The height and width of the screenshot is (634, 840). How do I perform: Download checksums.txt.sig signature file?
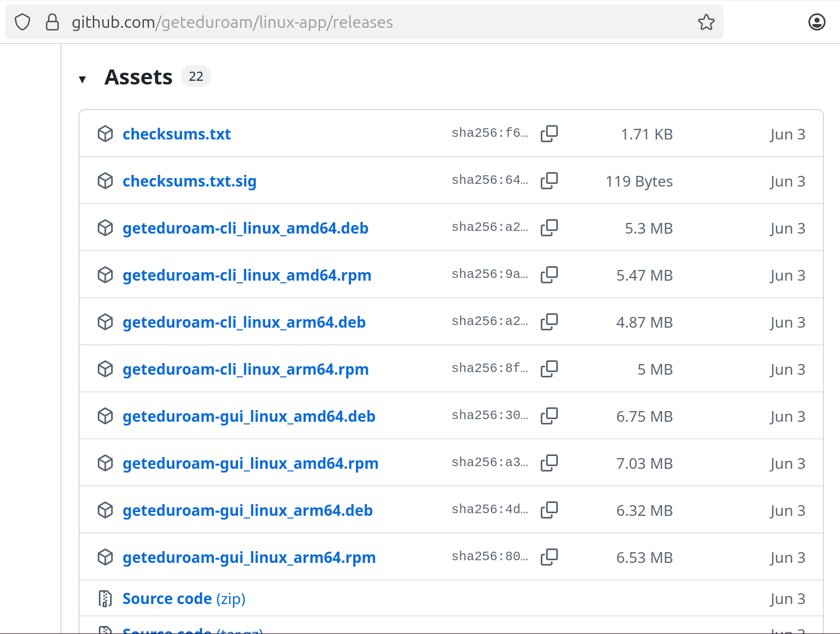pos(189,181)
